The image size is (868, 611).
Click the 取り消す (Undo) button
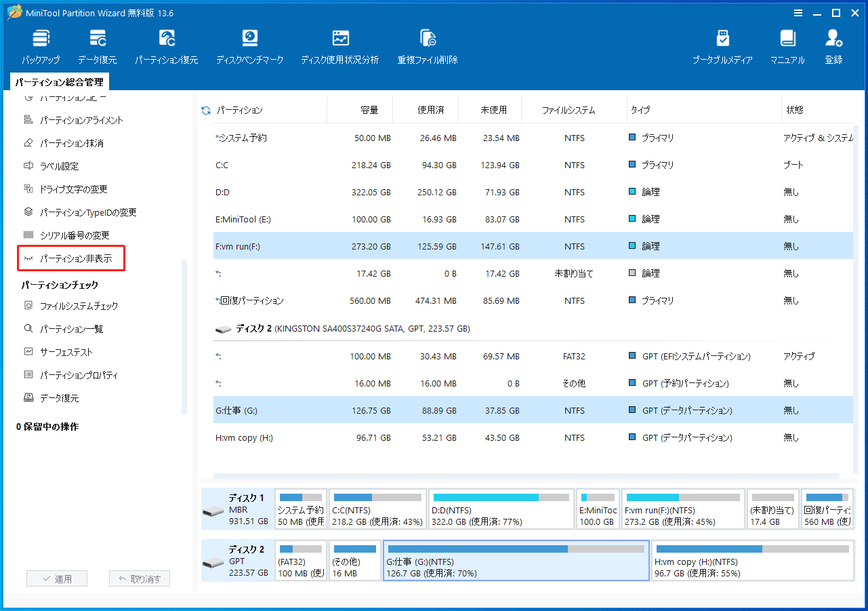pos(140,578)
